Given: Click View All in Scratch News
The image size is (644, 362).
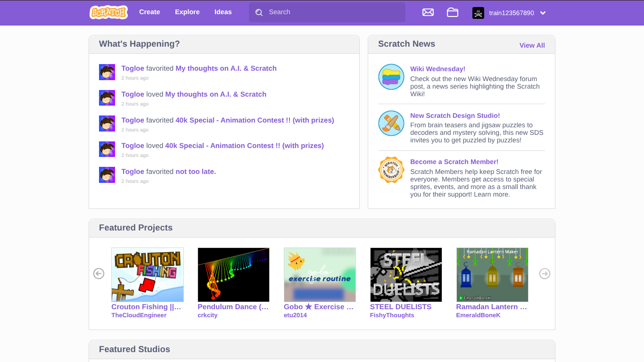Looking at the screenshot, I should tap(532, 45).
